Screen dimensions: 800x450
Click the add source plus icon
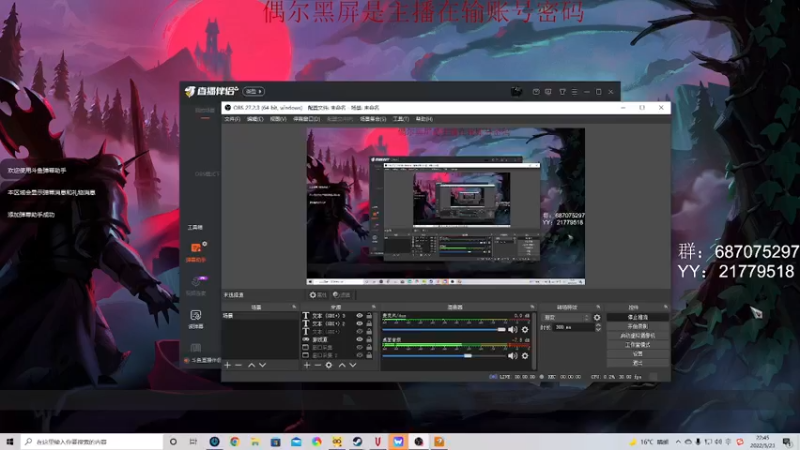click(x=307, y=365)
